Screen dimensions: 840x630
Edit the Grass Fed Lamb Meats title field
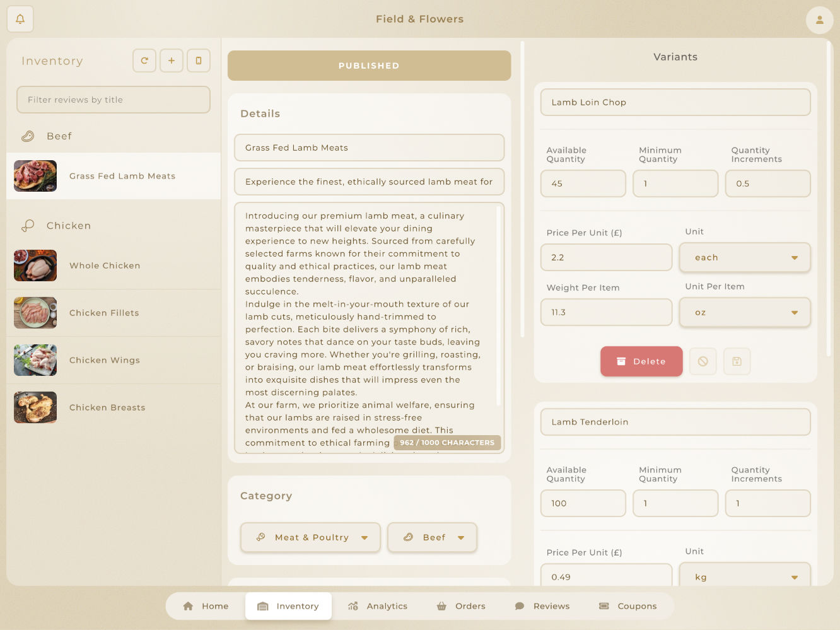(x=369, y=148)
